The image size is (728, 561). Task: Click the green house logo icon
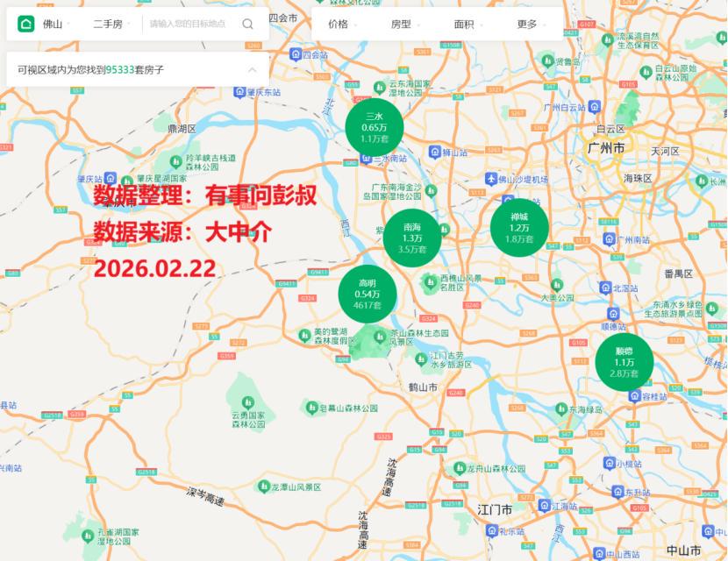(x=25, y=25)
